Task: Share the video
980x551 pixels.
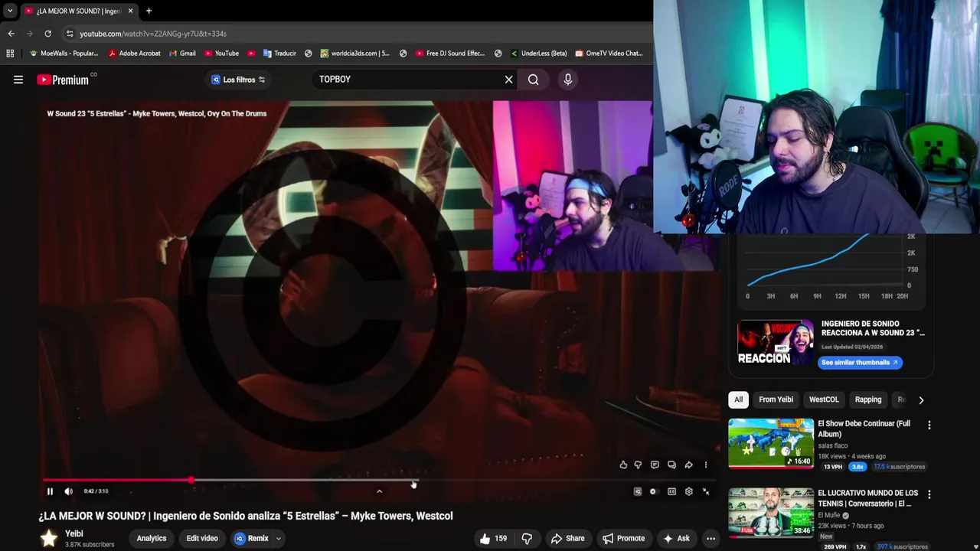Action: pyautogui.click(x=568, y=539)
